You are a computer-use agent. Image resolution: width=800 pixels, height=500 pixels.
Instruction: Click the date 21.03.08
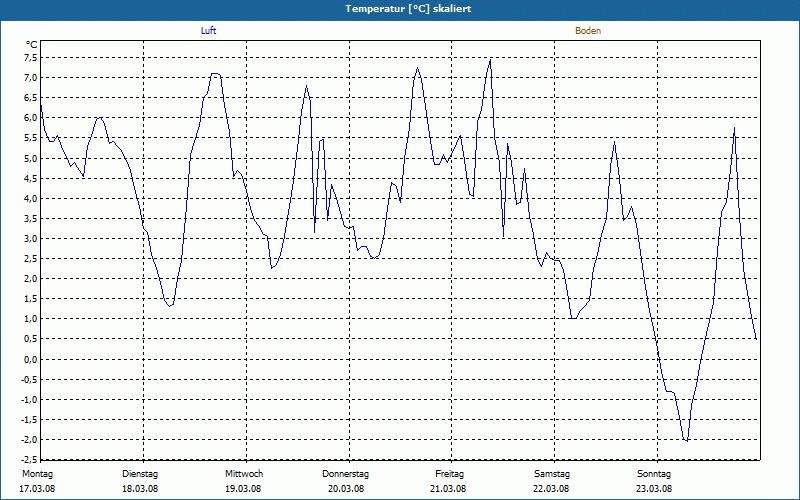click(448, 489)
